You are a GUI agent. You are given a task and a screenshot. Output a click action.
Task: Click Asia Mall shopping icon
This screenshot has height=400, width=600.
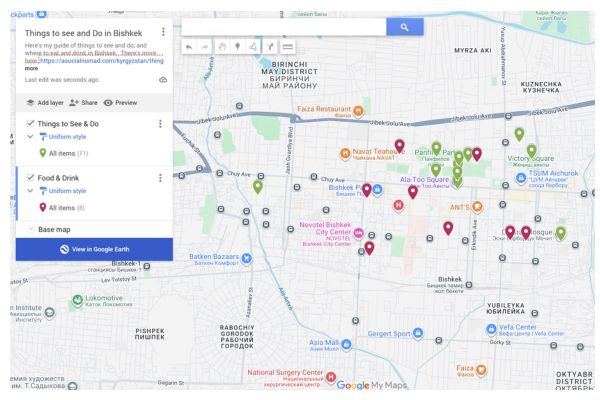[346, 344]
